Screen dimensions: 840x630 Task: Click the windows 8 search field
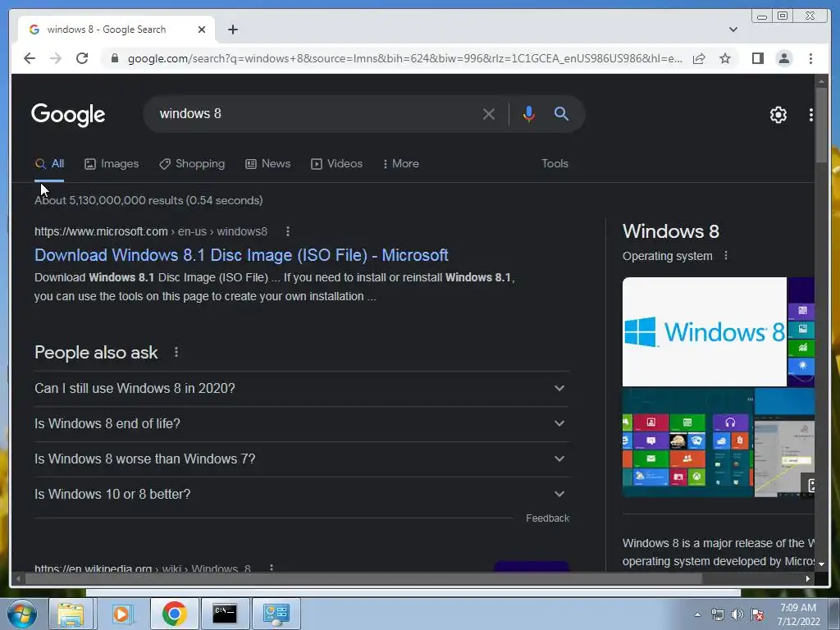[316, 113]
